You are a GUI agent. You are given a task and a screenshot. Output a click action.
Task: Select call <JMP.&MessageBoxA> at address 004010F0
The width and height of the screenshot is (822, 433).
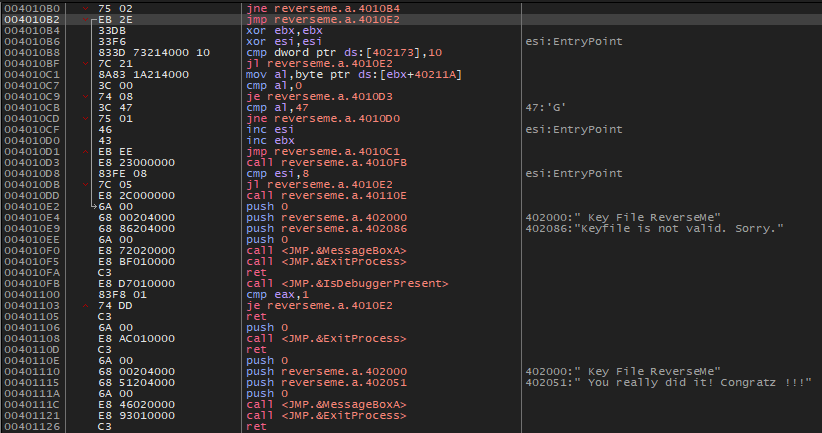326,251
